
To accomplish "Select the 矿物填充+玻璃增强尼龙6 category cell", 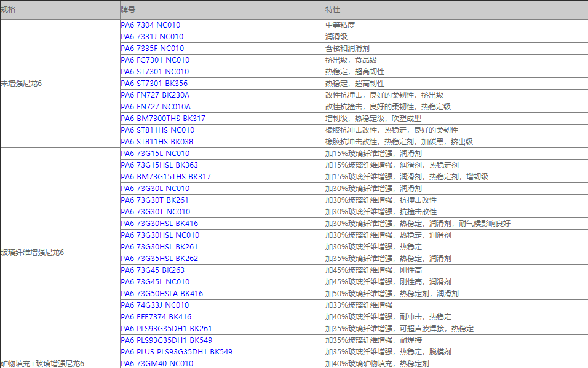I will 60,363.
